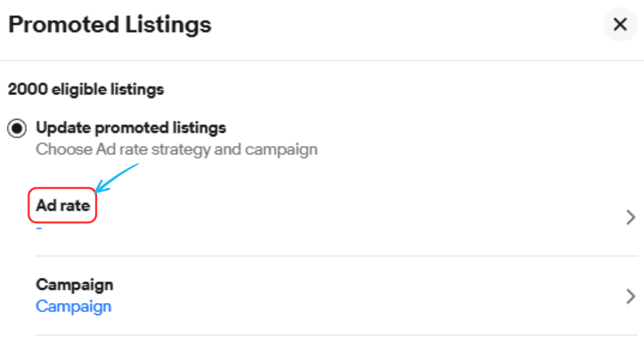The width and height of the screenshot is (644, 338).
Task: Click the Promoted Listings heading
Action: (110, 25)
